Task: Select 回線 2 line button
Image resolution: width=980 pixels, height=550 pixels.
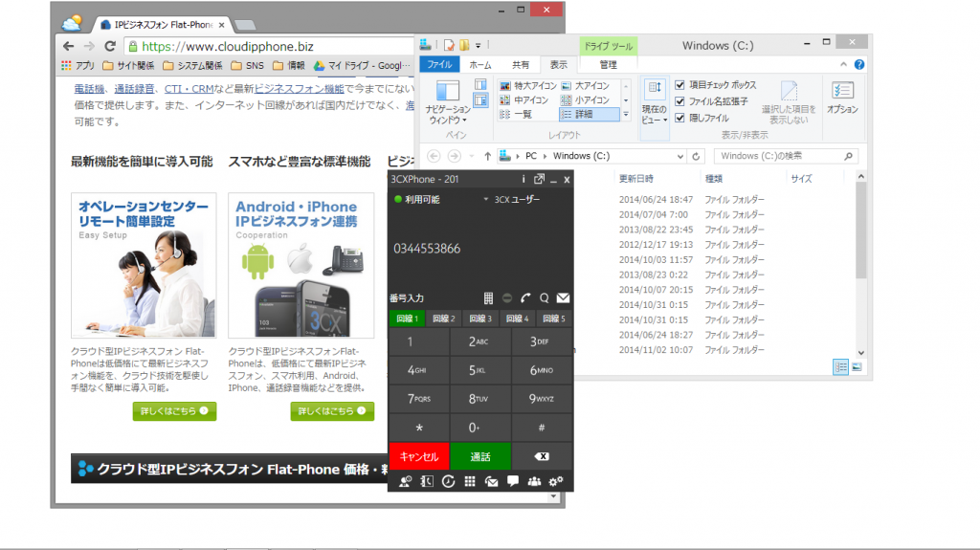Action: tap(444, 319)
